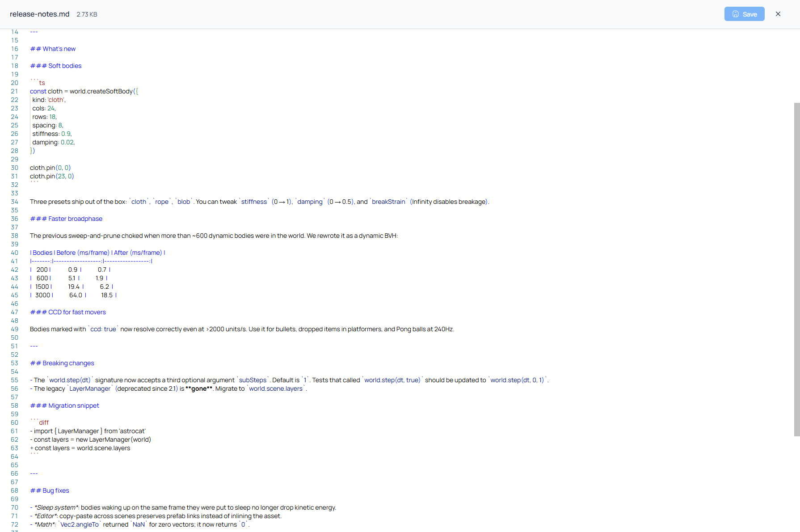
Task: Click the '- const layers = new LayerManager(world)' line
Action: [90, 439]
